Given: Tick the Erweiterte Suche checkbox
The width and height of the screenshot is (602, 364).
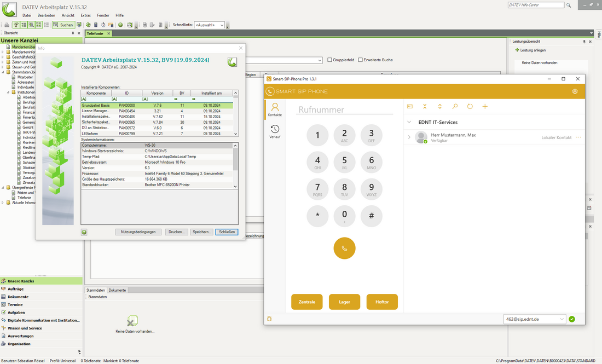Looking at the screenshot, I should pos(360,60).
